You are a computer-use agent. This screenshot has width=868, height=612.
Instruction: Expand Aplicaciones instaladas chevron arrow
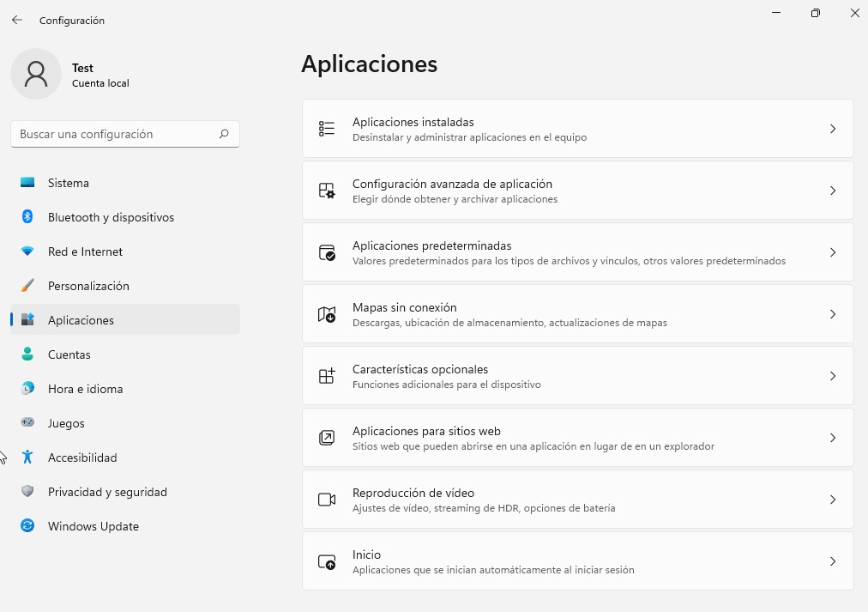pyautogui.click(x=832, y=129)
